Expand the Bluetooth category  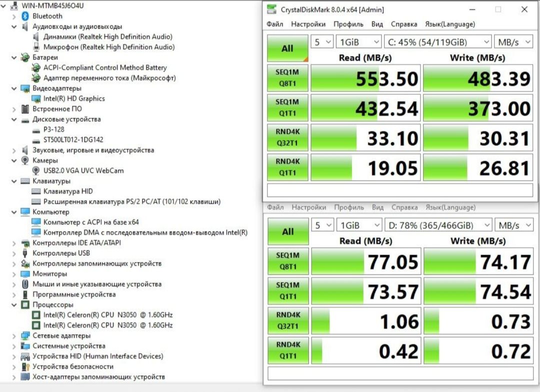click(14, 16)
